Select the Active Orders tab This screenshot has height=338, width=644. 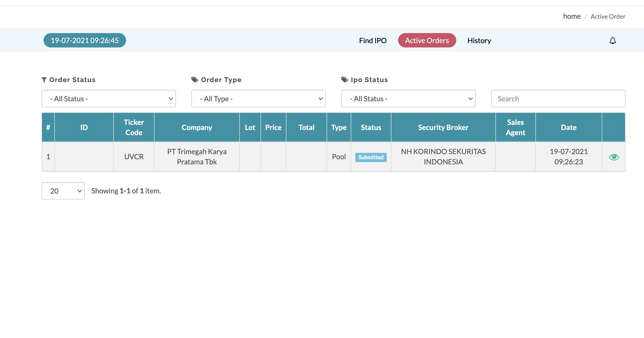(427, 41)
